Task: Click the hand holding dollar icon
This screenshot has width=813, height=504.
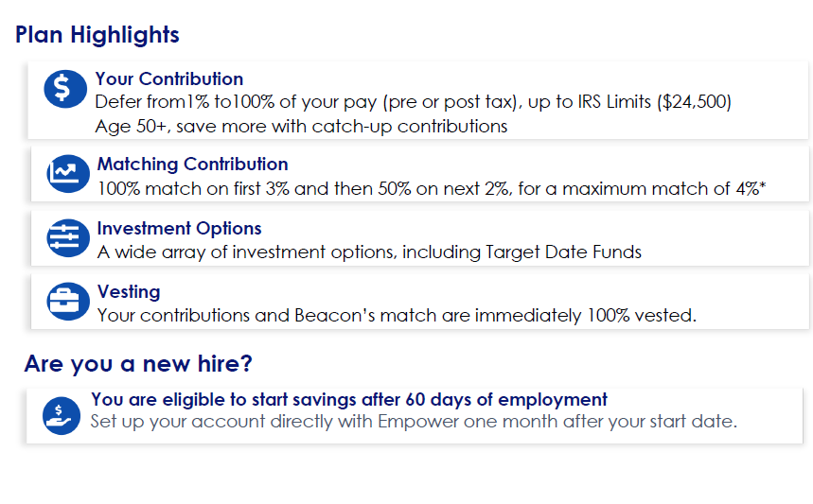Action: pyautogui.click(x=62, y=416)
